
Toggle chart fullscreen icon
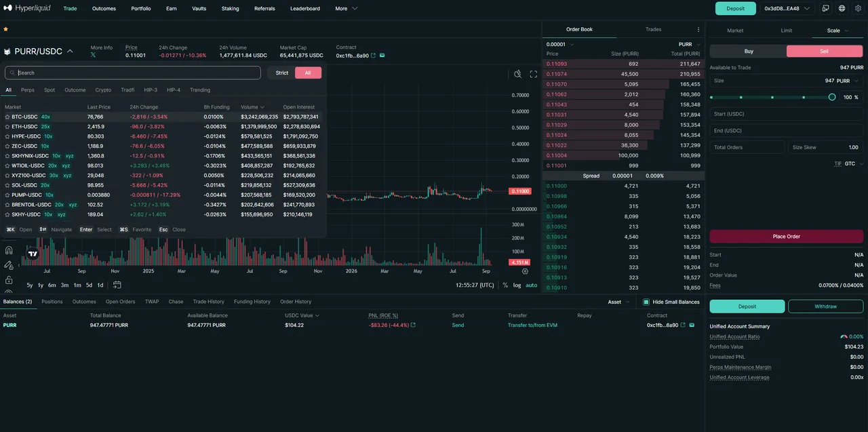click(533, 74)
